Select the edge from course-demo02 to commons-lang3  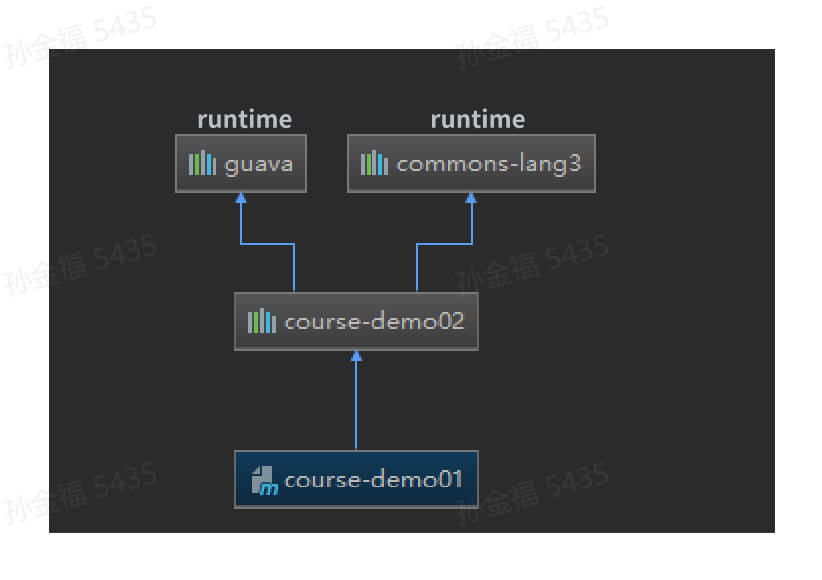click(x=445, y=244)
